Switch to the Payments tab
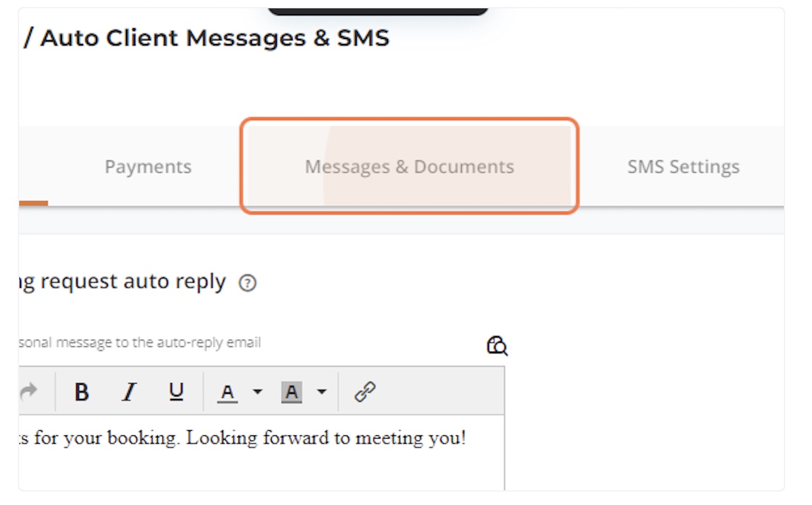The width and height of the screenshot is (812, 505). click(x=148, y=167)
